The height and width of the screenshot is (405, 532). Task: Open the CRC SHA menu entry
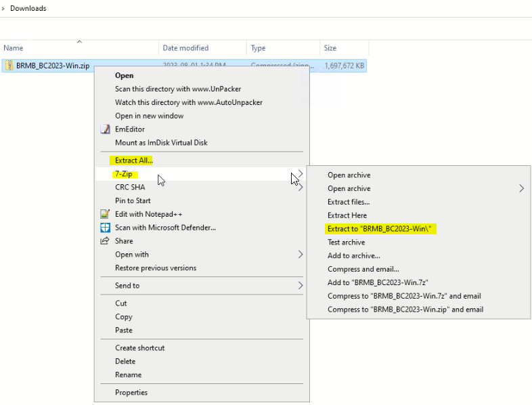(130, 188)
